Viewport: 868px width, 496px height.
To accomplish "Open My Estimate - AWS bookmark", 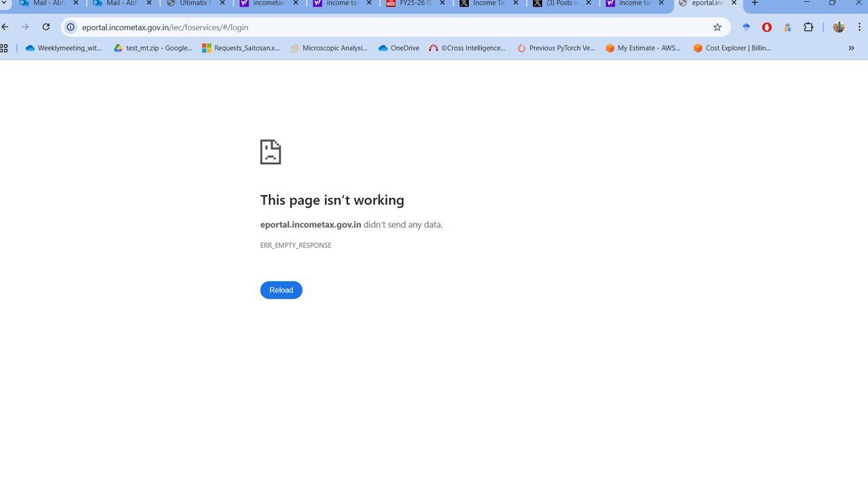I will pos(644,48).
